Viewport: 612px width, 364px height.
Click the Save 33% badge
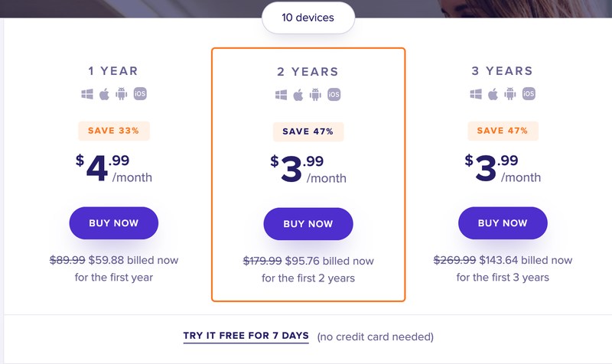(113, 131)
